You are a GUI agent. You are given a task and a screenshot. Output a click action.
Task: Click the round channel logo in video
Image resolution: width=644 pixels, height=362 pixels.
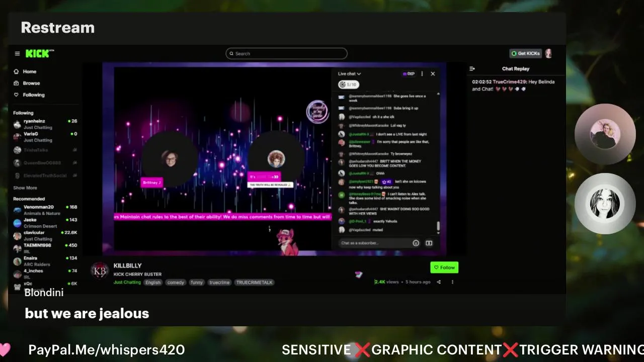click(x=317, y=112)
